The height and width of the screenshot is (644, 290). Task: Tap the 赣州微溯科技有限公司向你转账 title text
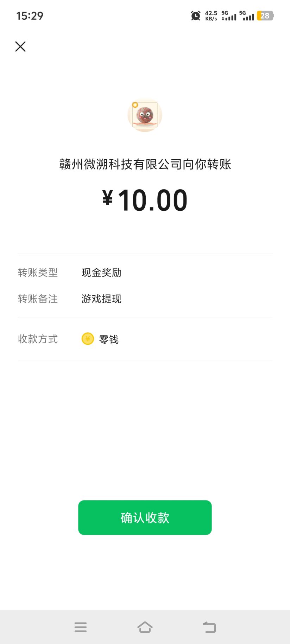click(x=145, y=164)
